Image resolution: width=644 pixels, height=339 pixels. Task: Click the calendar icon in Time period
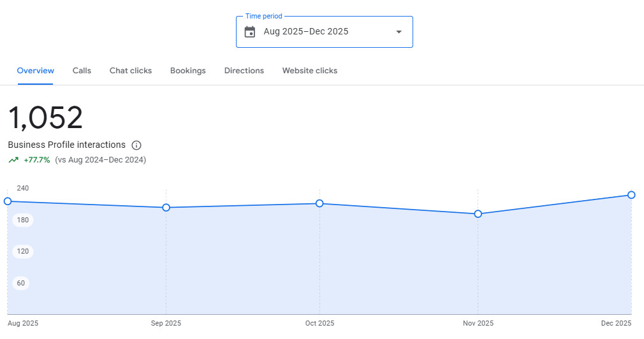[x=250, y=32]
